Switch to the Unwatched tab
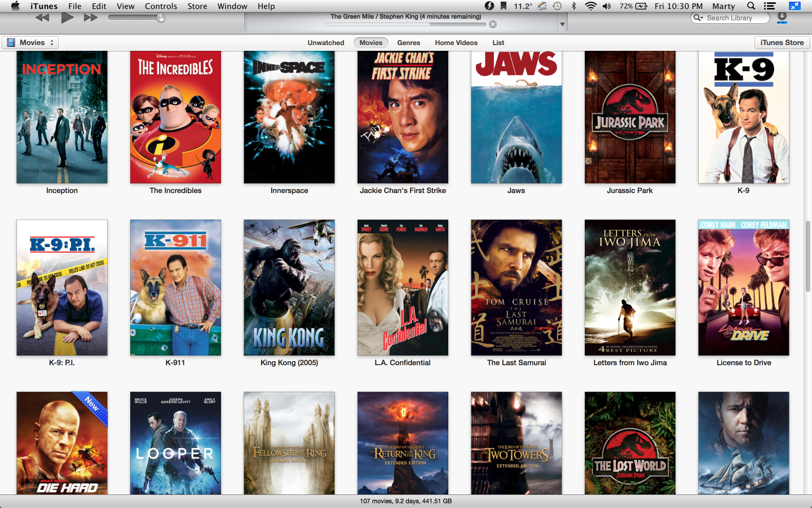 326,43
